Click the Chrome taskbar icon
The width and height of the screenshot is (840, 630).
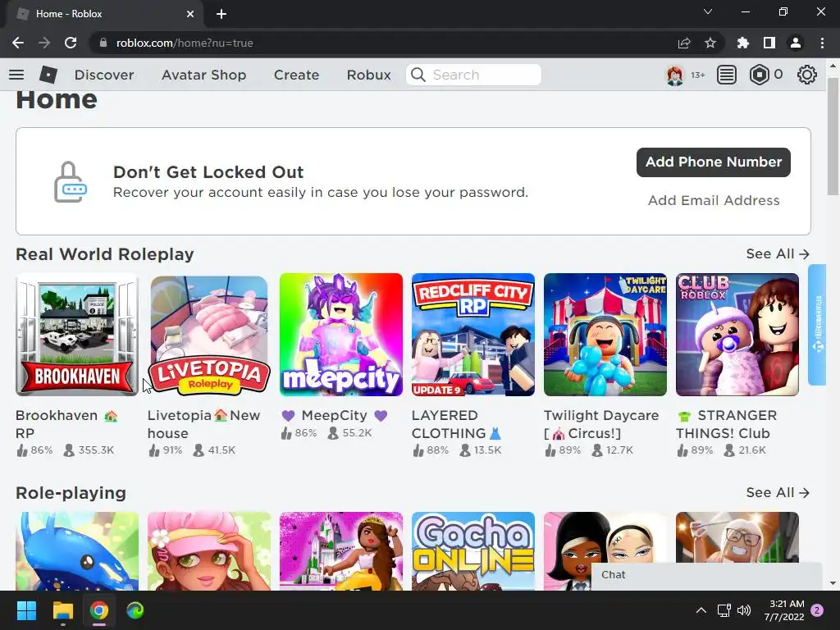[x=98, y=610]
